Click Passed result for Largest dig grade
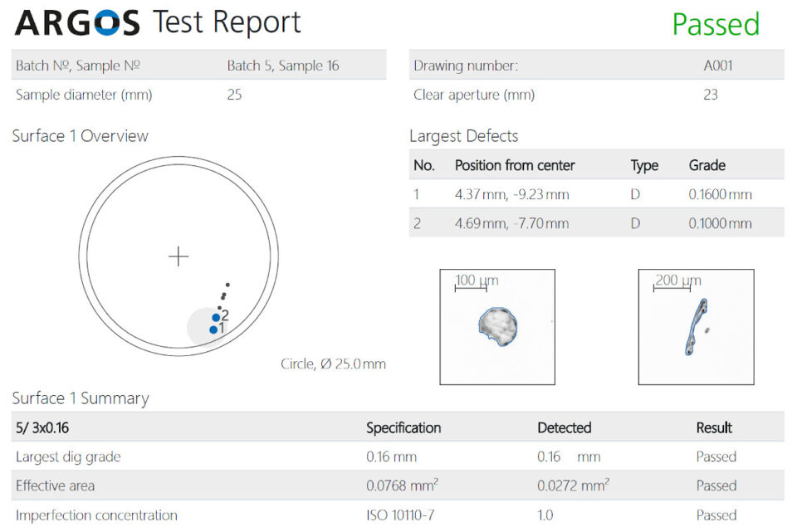 pyautogui.click(x=716, y=456)
